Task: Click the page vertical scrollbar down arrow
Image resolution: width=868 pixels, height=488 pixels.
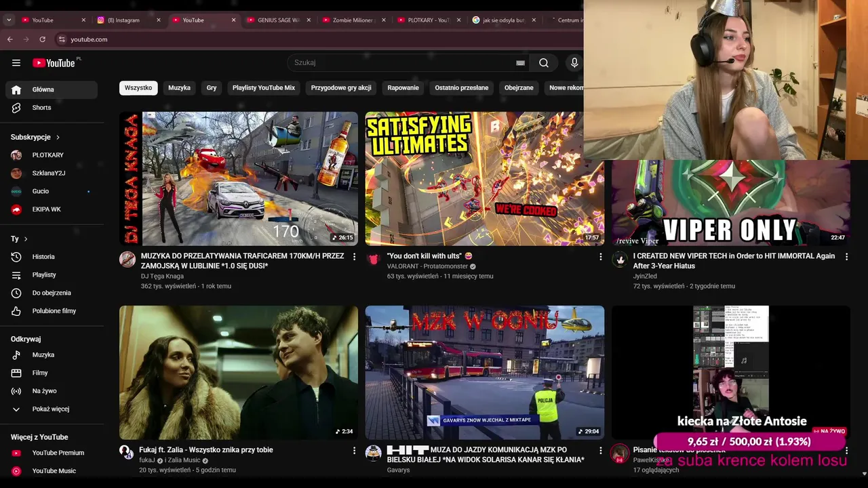Action: tap(864, 474)
